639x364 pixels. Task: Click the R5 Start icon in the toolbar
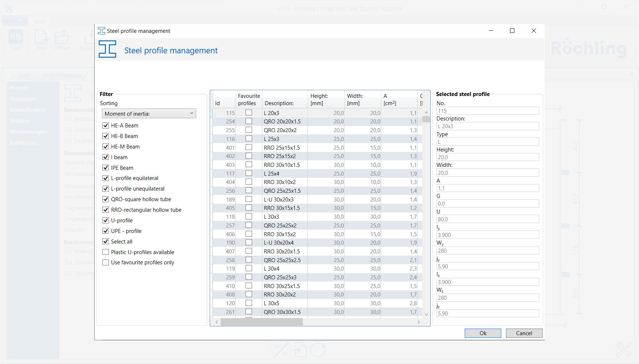pos(15,37)
